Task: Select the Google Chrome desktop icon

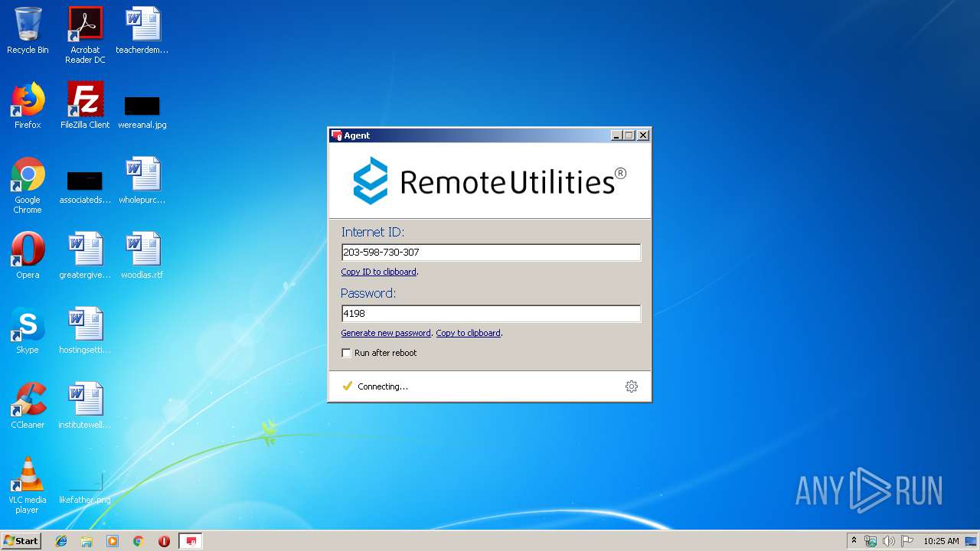Action: [28, 185]
